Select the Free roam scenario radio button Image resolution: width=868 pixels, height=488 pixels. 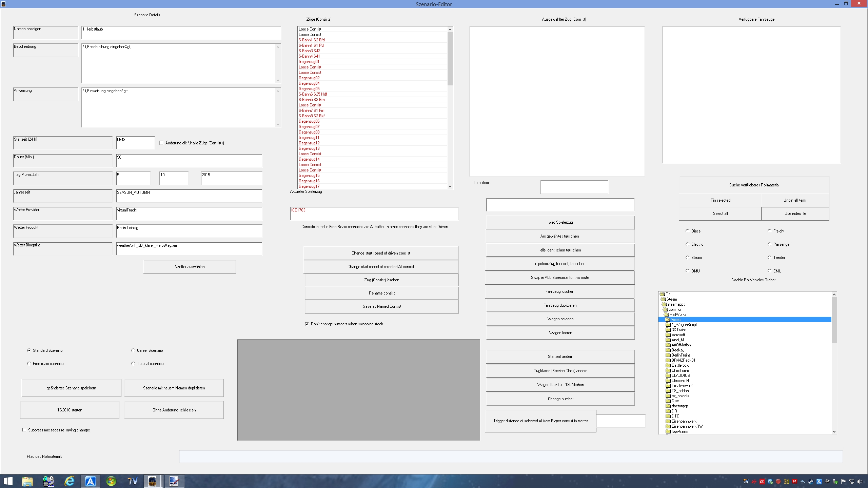coord(29,364)
